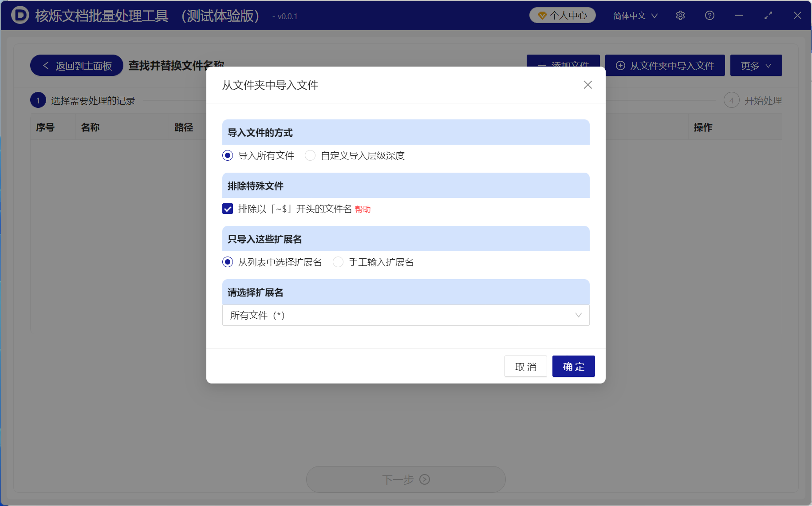Click the v0.0.1 version label
This screenshot has width=812, height=506.
pyautogui.click(x=285, y=16)
